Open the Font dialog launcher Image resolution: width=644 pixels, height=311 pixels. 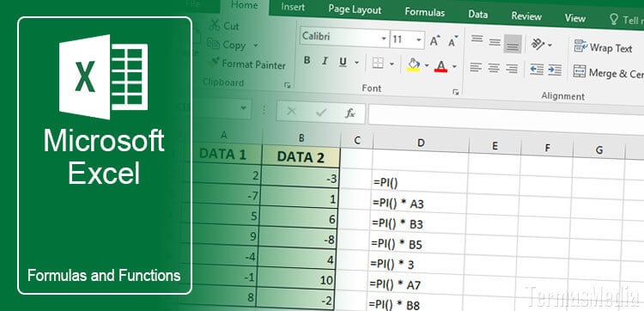click(x=455, y=93)
